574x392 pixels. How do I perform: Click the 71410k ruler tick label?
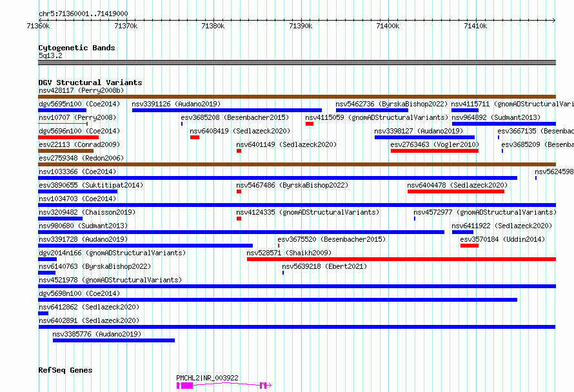coord(475,26)
